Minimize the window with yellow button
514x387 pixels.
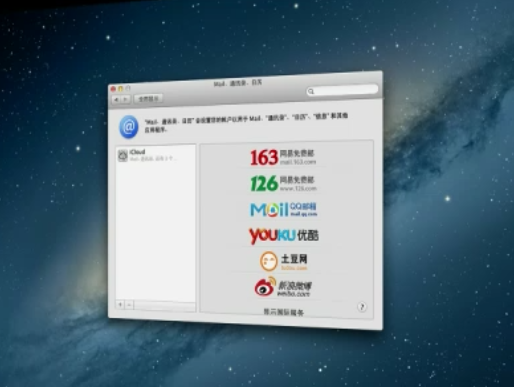click(x=121, y=89)
